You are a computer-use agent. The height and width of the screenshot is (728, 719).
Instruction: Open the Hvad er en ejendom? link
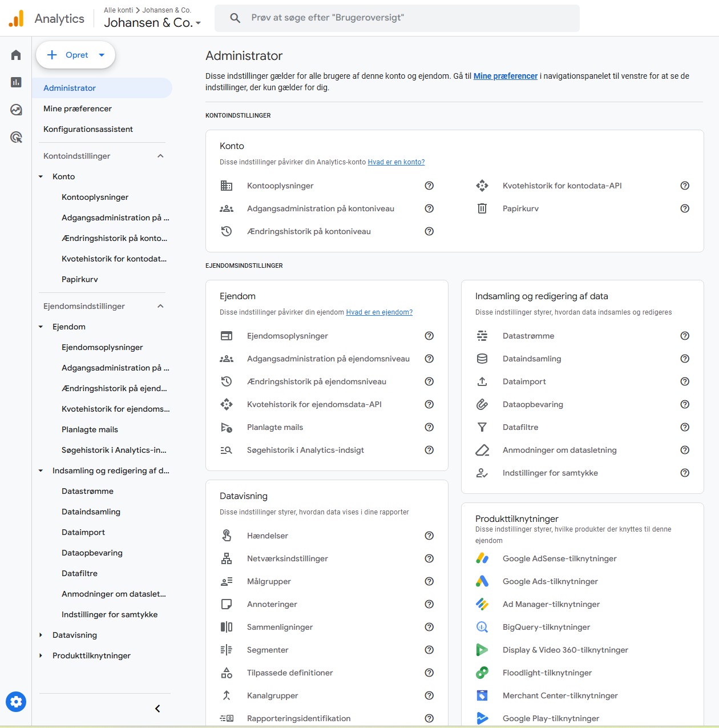(379, 312)
